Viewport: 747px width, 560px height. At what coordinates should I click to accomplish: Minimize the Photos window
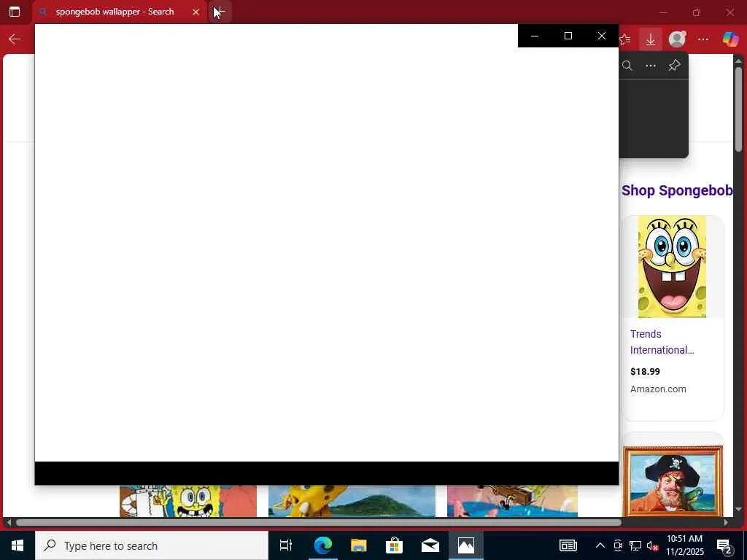pyautogui.click(x=535, y=36)
